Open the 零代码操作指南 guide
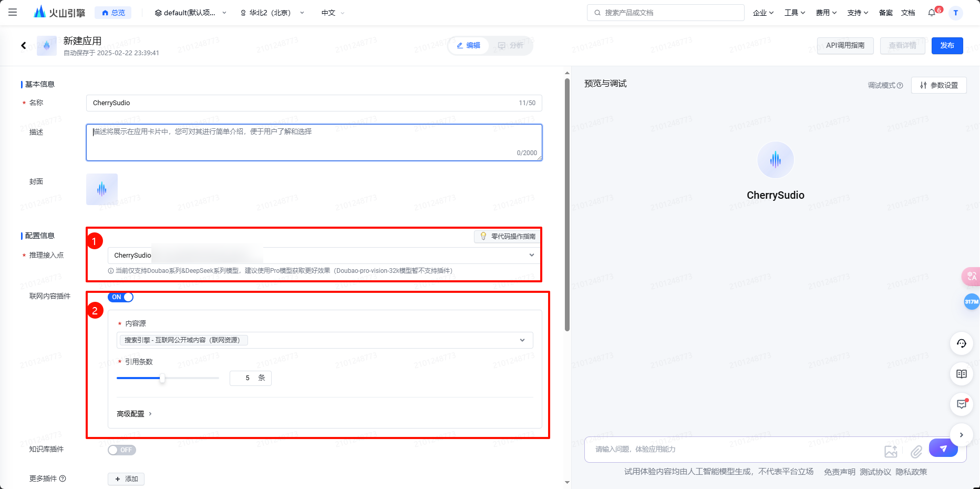 [x=507, y=237]
